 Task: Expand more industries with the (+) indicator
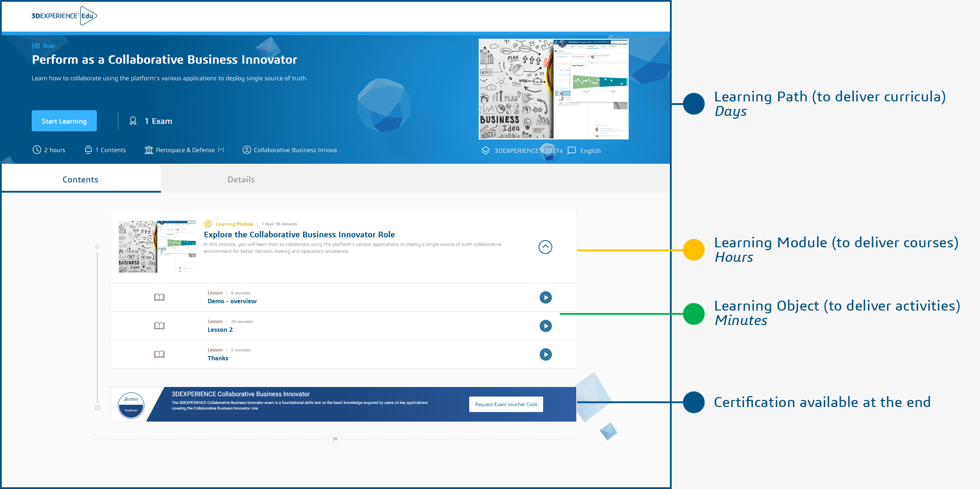(x=221, y=150)
